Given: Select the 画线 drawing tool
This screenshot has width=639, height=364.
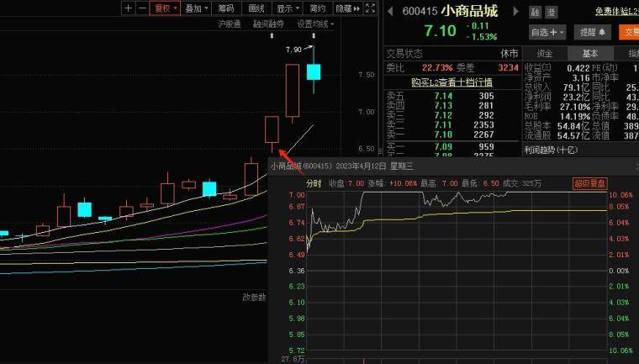Looking at the screenshot, I should click(x=256, y=8).
